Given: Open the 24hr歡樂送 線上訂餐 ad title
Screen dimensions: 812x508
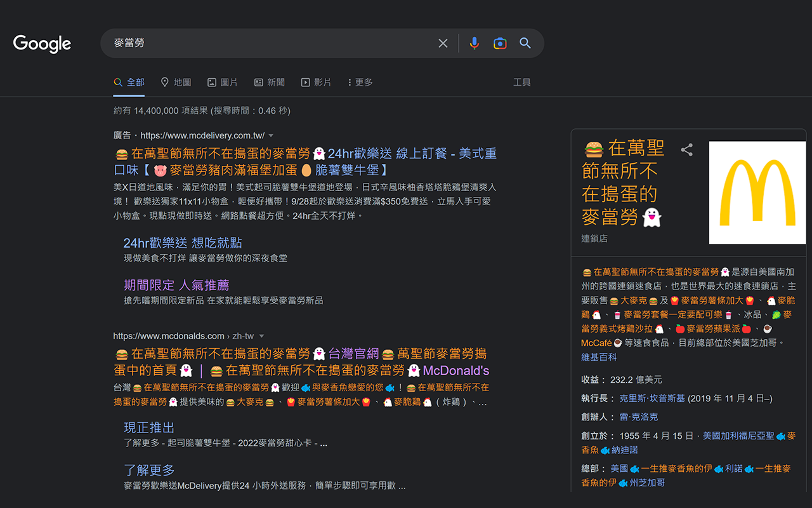Looking at the screenshot, I should click(x=305, y=162).
